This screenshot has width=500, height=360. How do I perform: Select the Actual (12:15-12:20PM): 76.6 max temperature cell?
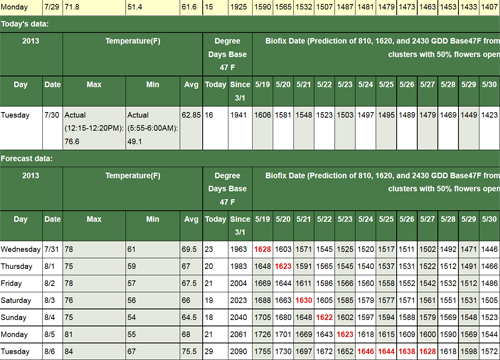pyautogui.click(x=94, y=128)
